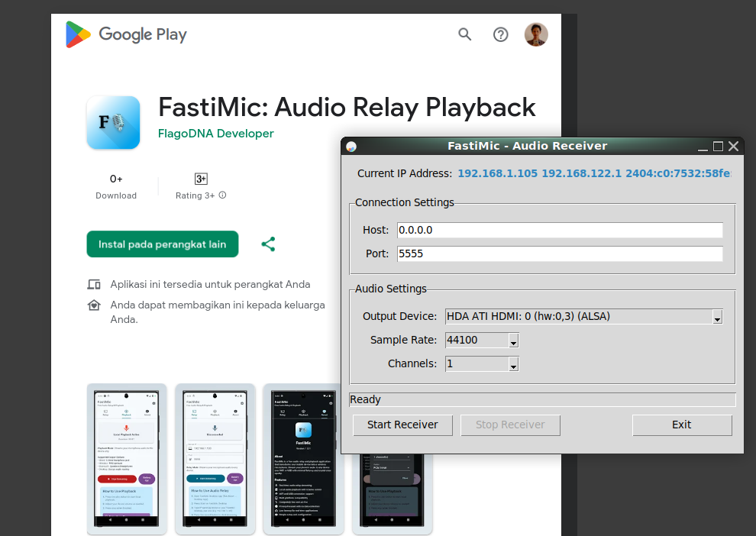Image resolution: width=756 pixels, height=536 pixels.
Task: Open the account profile avatar
Action: coord(536,34)
